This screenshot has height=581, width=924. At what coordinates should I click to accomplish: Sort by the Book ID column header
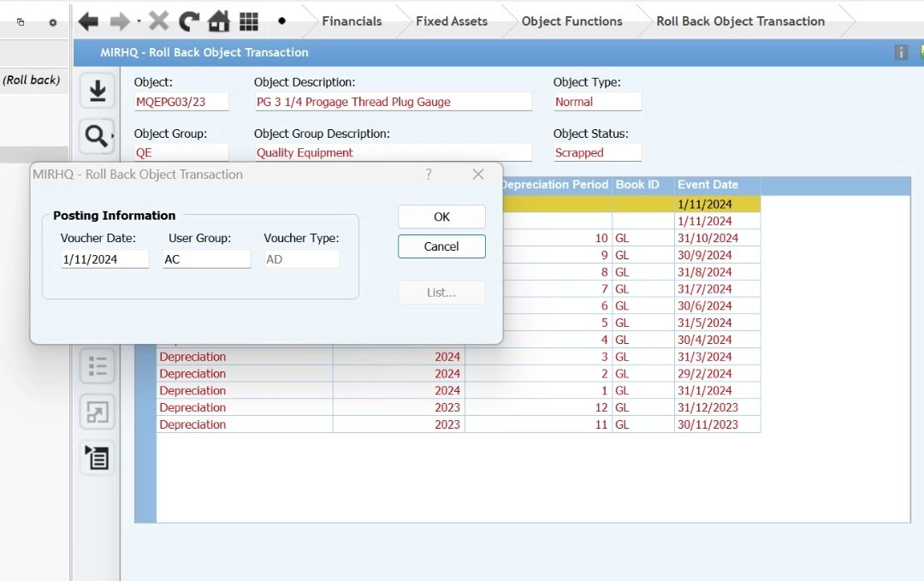point(643,185)
